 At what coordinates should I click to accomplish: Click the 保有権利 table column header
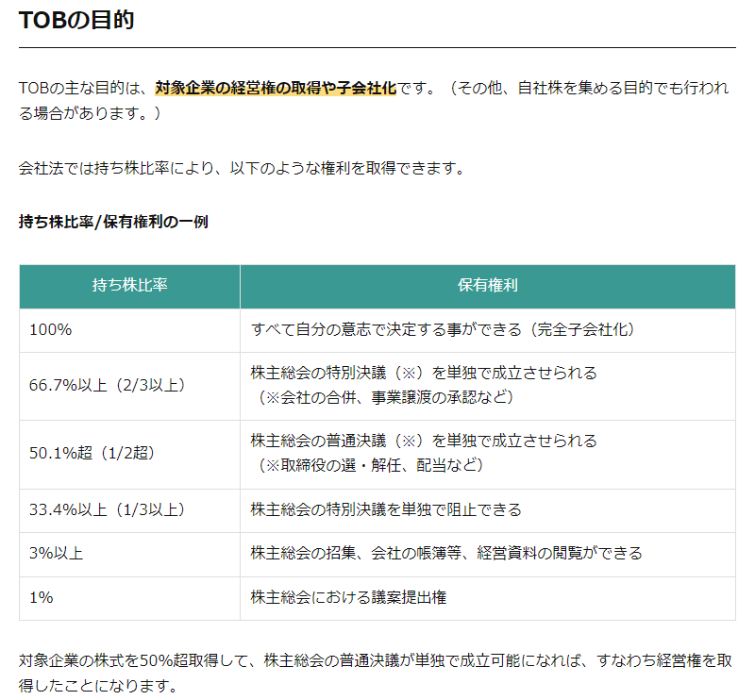pyautogui.click(x=487, y=286)
